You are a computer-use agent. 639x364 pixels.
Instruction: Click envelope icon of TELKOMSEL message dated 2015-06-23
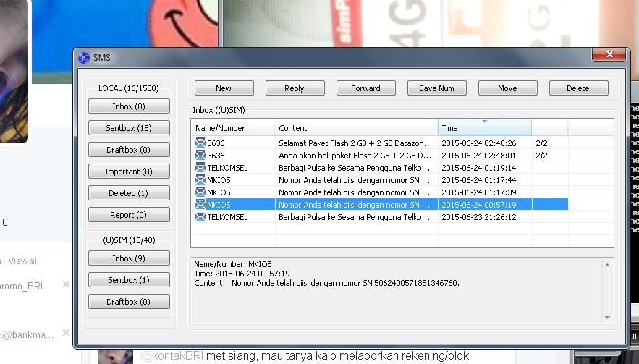[x=200, y=217]
